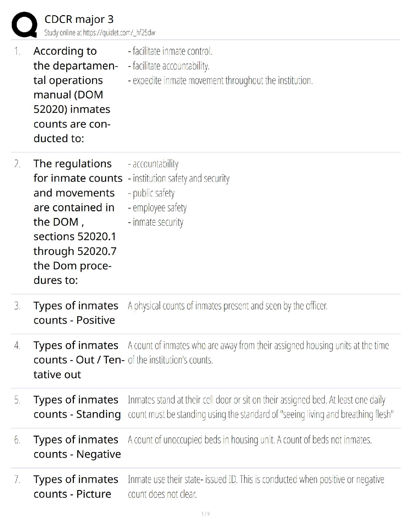Click the Picture count definition text

256,487
